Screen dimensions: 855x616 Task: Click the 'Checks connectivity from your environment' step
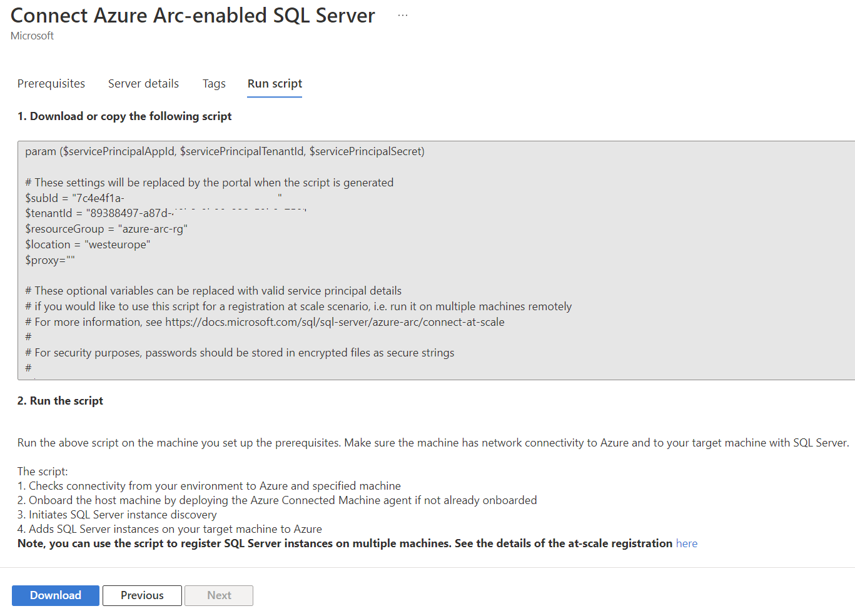pyautogui.click(x=209, y=486)
